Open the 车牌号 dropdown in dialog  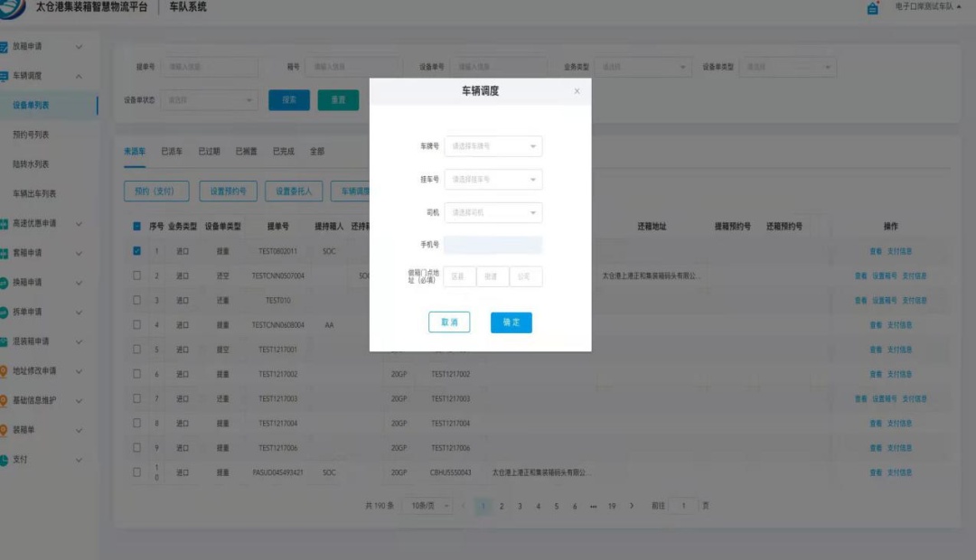pos(493,146)
